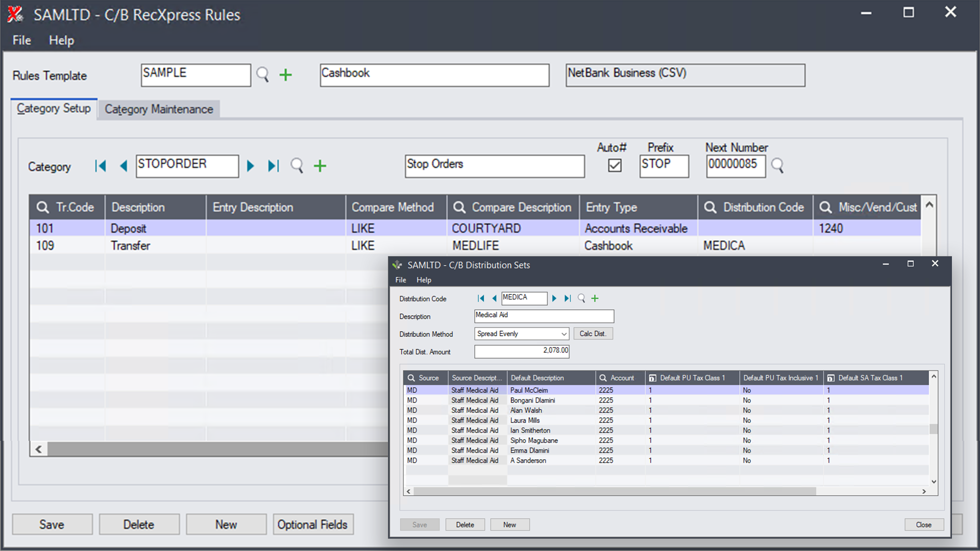Open the Next Number finder icon
The image size is (980, 551).
tap(777, 166)
